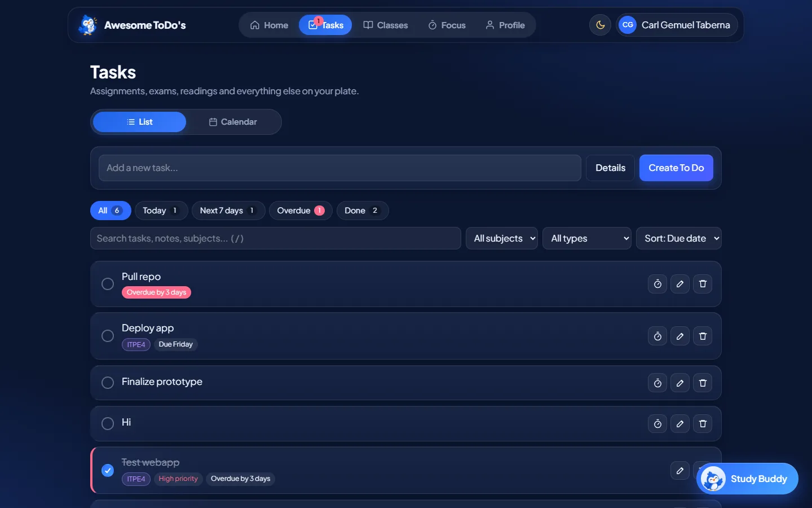This screenshot has height=508, width=812.
Task: Click the ITPE4 tag on Deploy app
Action: (136, 344)
